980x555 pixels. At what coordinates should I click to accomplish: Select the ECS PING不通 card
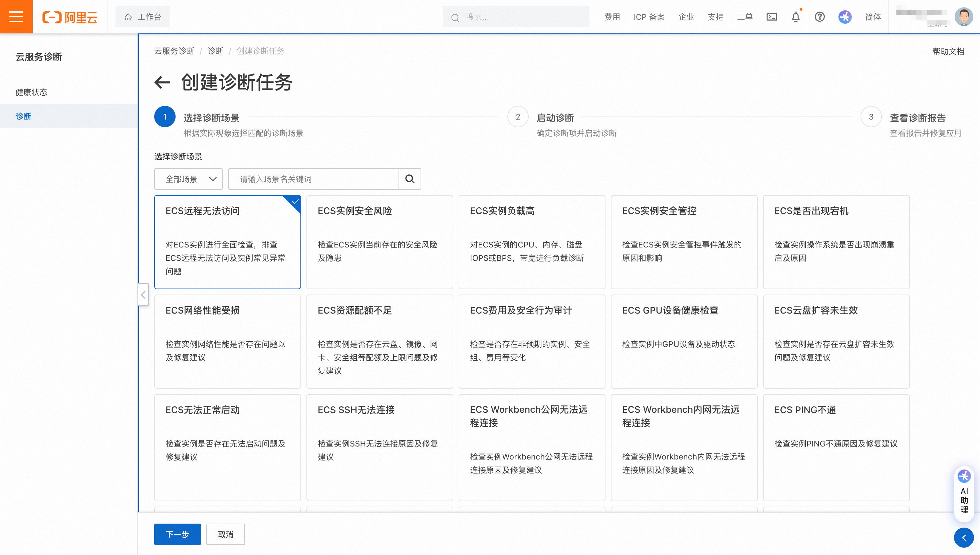coord(836,447)
